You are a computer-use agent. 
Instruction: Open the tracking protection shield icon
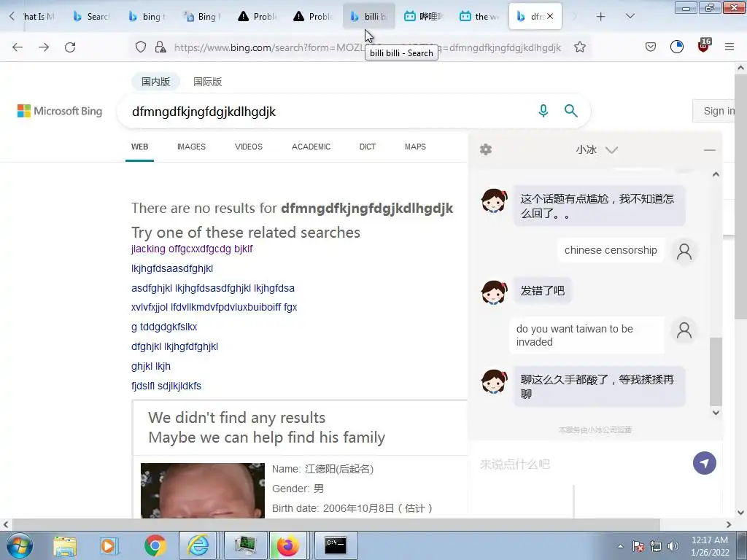point(141,47)
